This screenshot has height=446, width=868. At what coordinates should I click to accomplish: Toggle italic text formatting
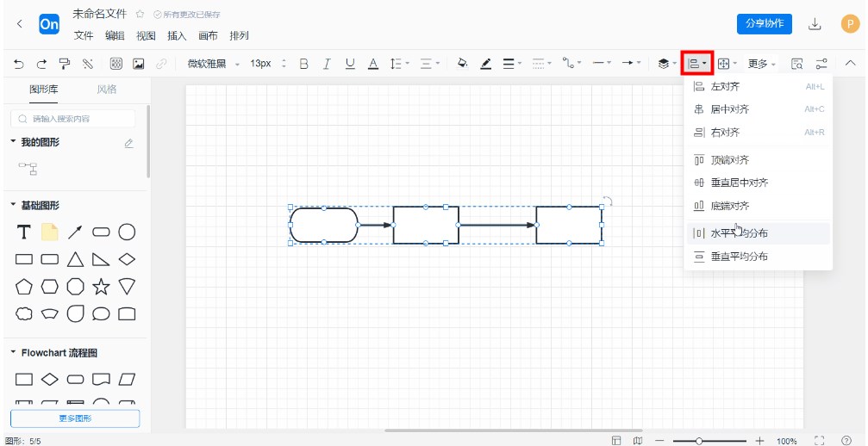(x=327, y=64)
